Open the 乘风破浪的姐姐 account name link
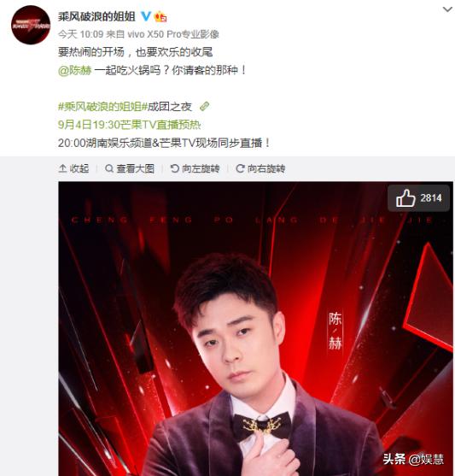455x476 pixels. pos(96,16)
